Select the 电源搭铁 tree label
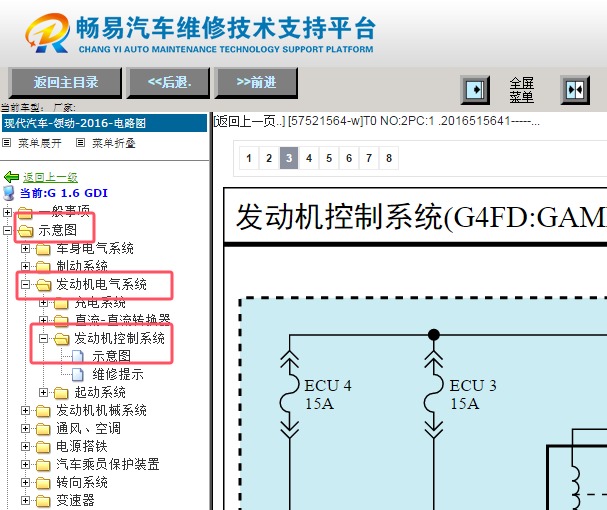 tap(82, 446)
